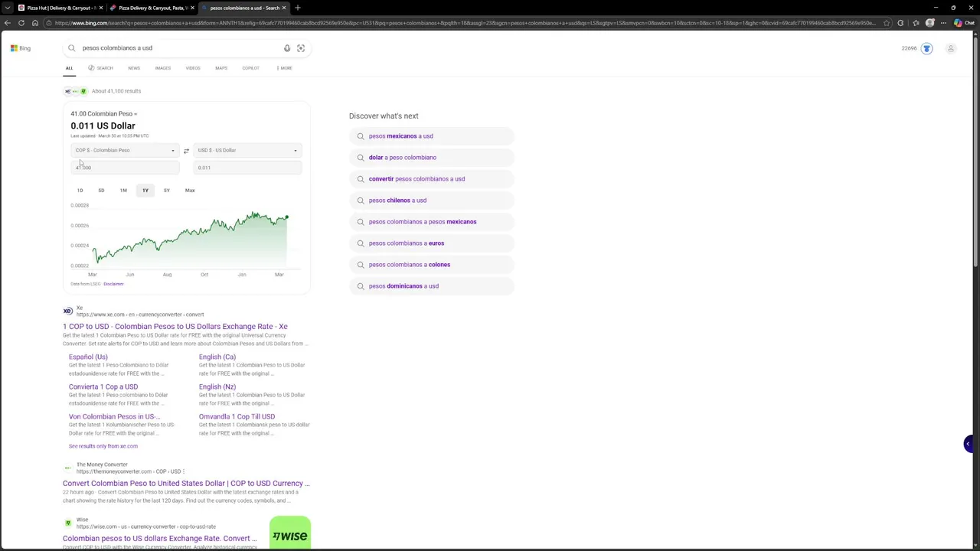Viewport: 980px width, 551px height.
Task: Select the 1D chart range
Action: tap(80, 191)
